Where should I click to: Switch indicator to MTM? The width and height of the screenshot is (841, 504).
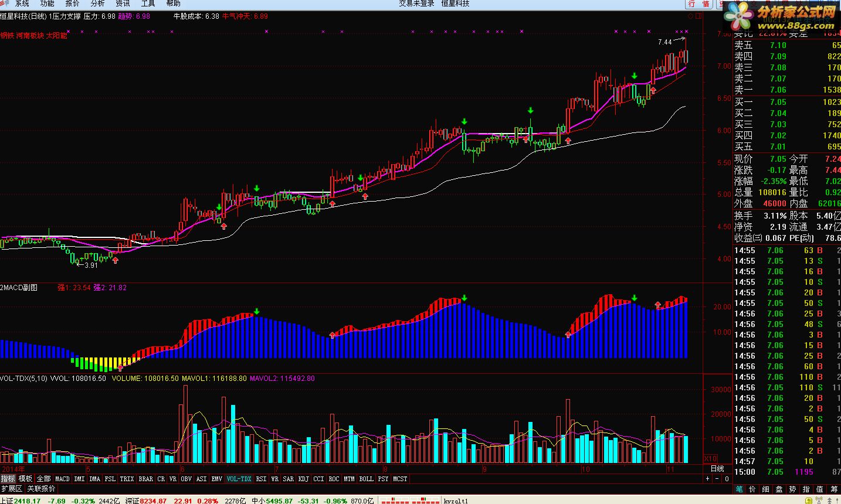[349, 479]
